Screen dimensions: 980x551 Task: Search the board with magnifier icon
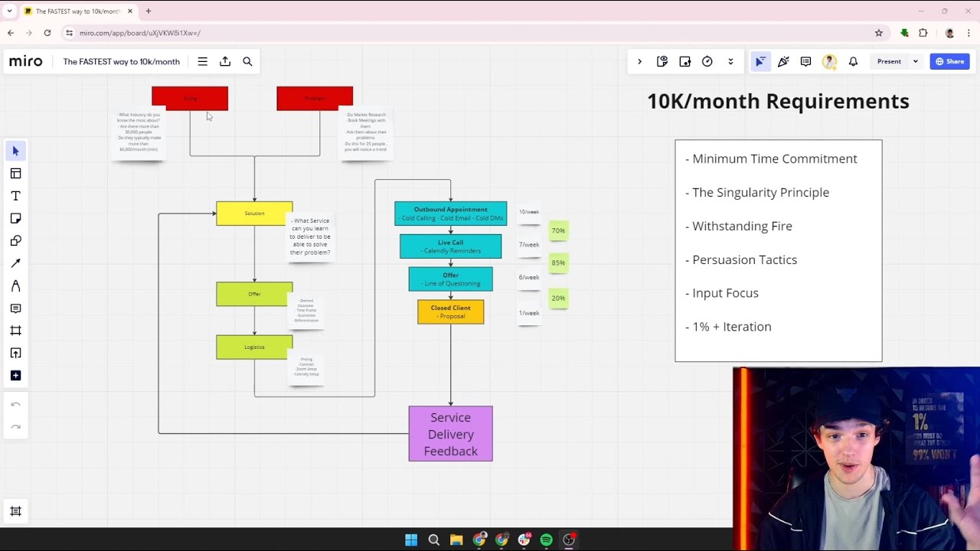(247, 61)
